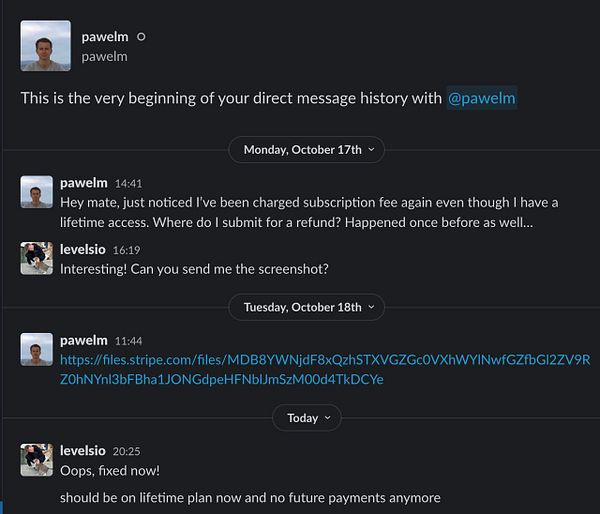Click pawelm's avatar on the 11:44 message
This screenshot has width=600, height=514.
37,349
